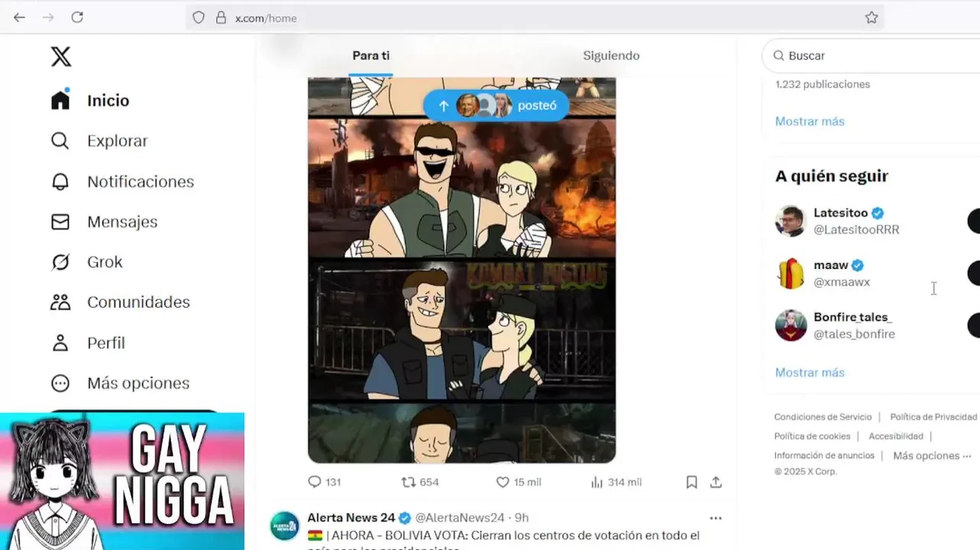Expand the footer Más opciones menu
Screen dimensions: 980x550
tap(932, 455)
